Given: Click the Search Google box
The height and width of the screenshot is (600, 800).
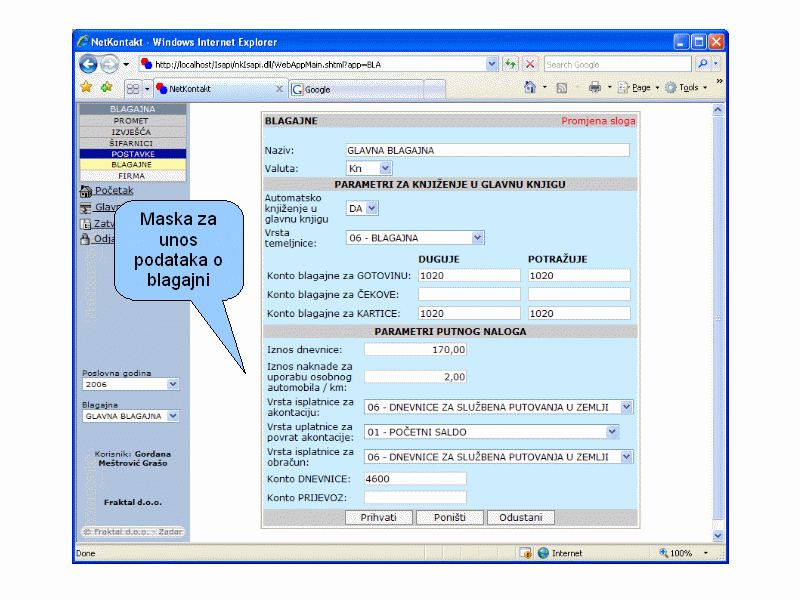Looking at the screenshot, I should click(617, 64).
